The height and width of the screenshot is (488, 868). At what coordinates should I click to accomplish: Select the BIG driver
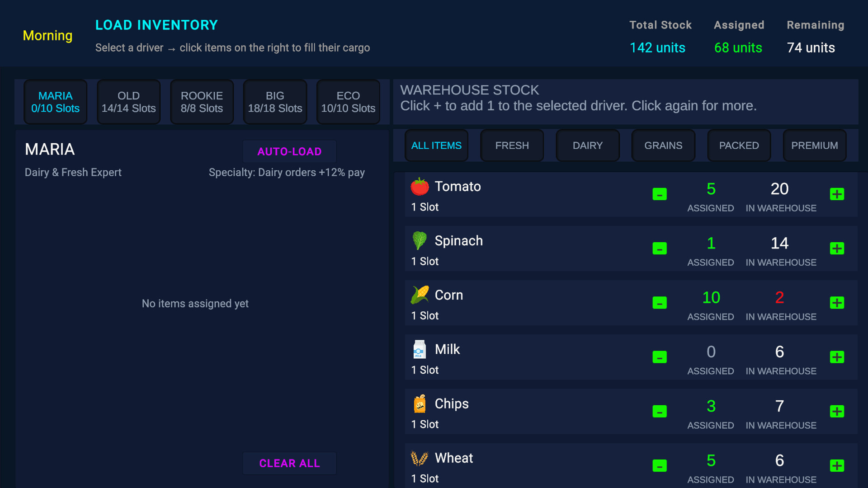click(x=275, y=102)
